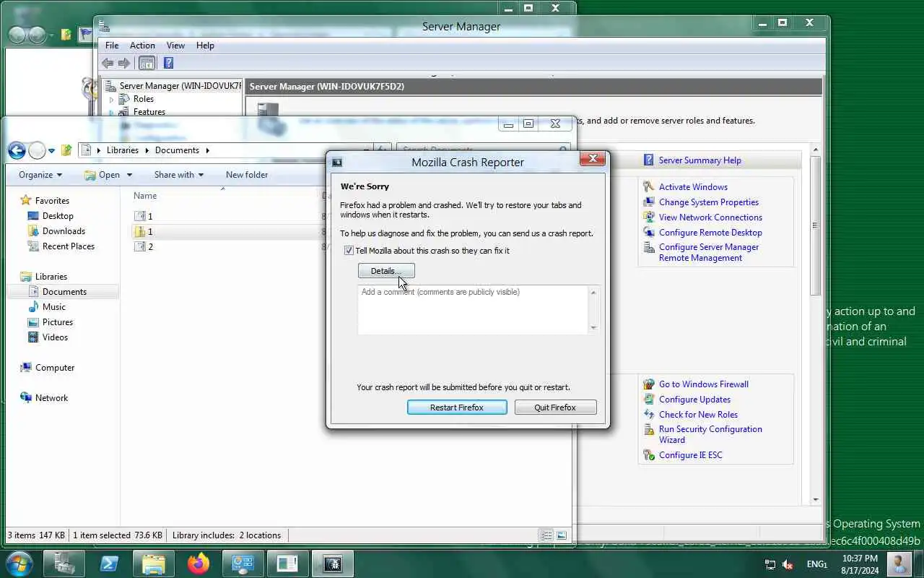Open Organize menu in Explorer
Image resolution: width=924 pixels, height=578 pixels.
point(40,175)
